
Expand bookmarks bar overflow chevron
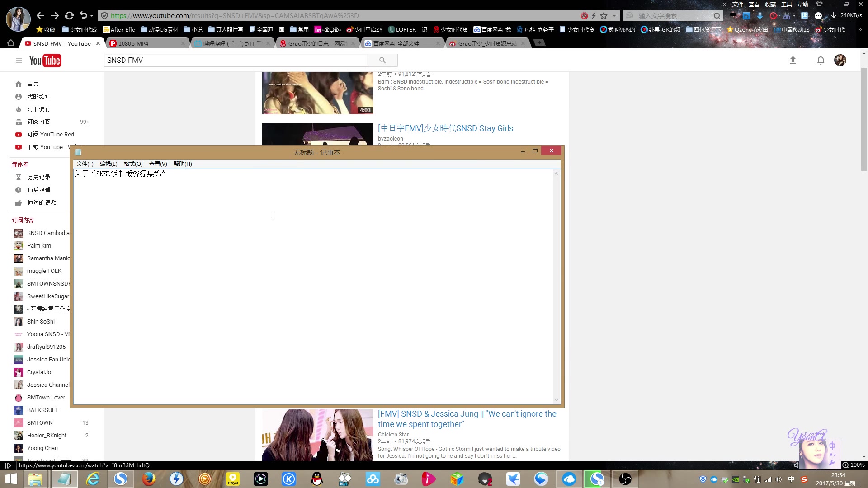[x=860, y=30]
